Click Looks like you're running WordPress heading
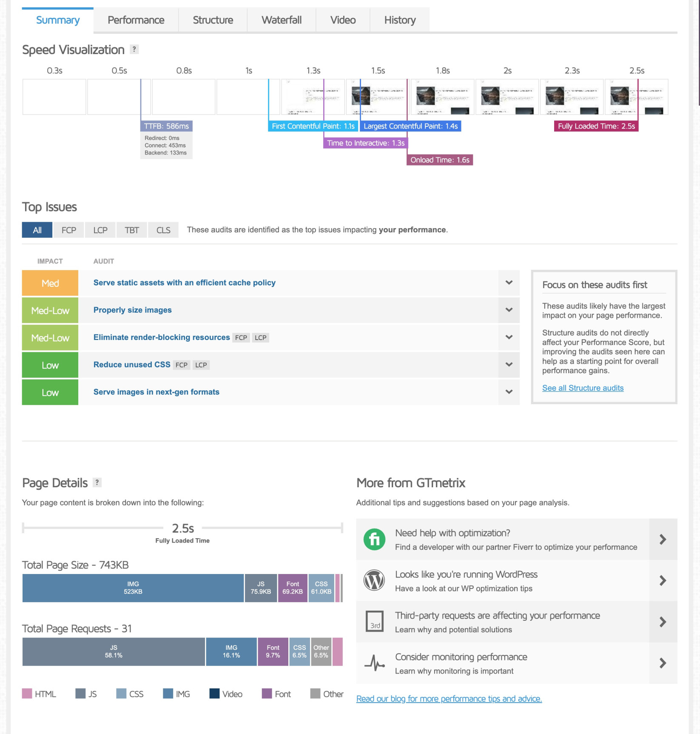700x734 pixels. pyautogui.click(x=466, y=574)
